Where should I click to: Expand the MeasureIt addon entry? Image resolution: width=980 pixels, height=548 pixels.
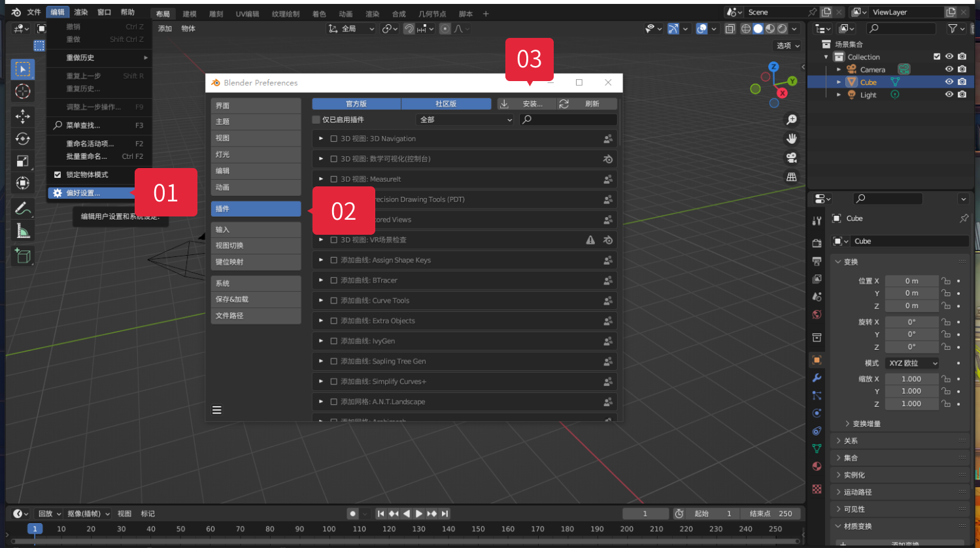(321, 179)
